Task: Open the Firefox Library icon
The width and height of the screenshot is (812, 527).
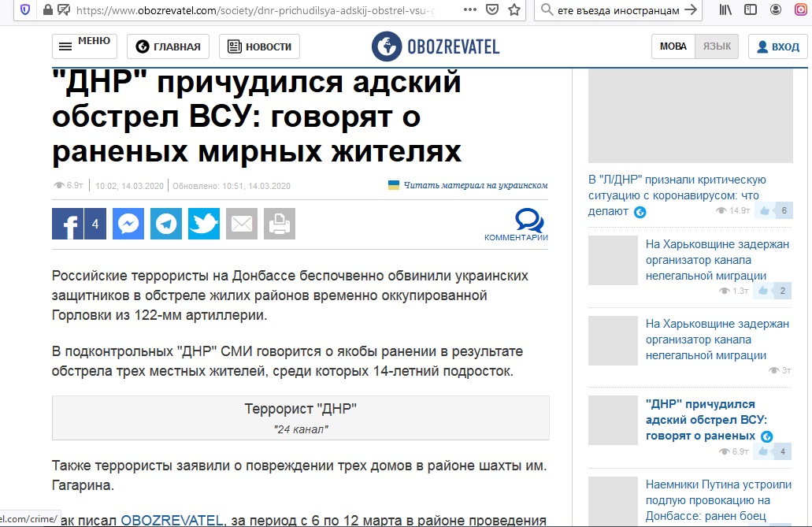Action: pyautogui.click(x=725, y=9)
